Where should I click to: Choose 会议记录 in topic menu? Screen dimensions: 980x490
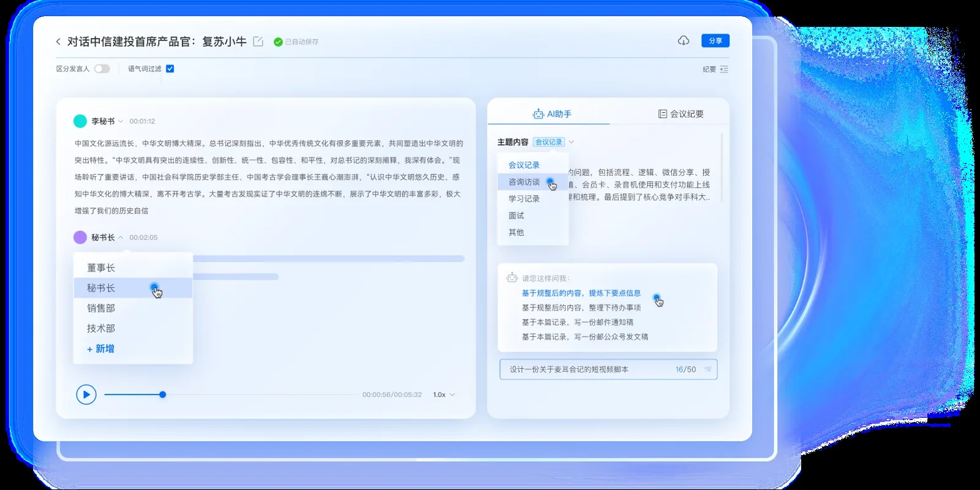(533, 165)
